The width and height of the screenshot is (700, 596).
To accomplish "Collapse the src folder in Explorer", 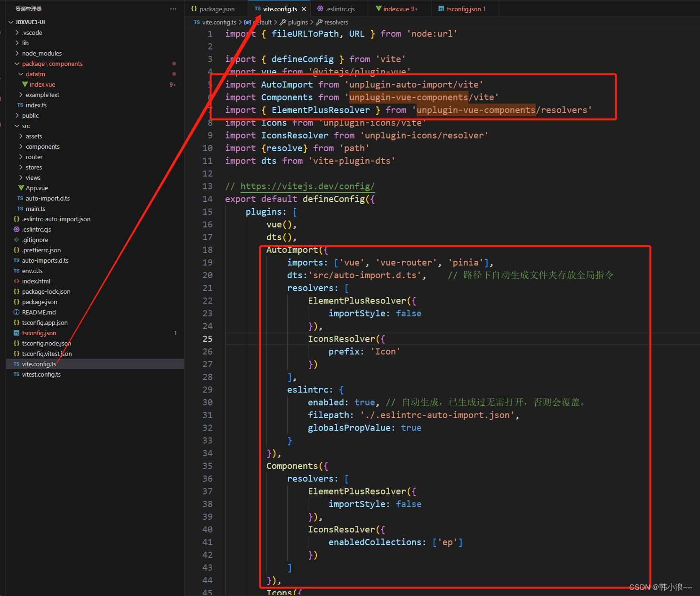I will click(x=17, y=126).
